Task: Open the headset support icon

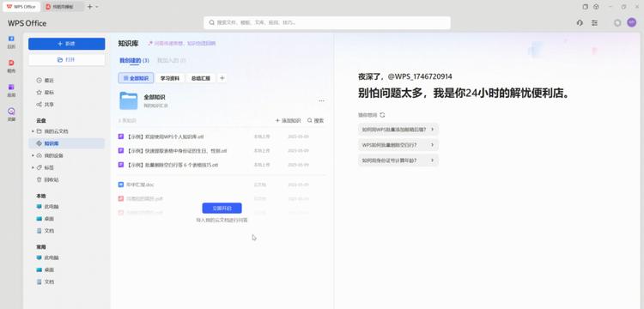Action: coord(580,23)
